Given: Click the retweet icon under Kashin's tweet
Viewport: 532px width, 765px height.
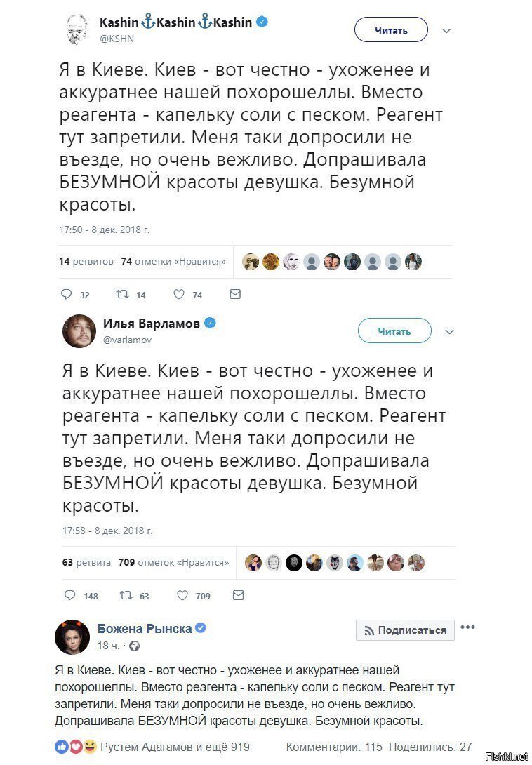Looking at the screenshot, I should click(121, 295).
